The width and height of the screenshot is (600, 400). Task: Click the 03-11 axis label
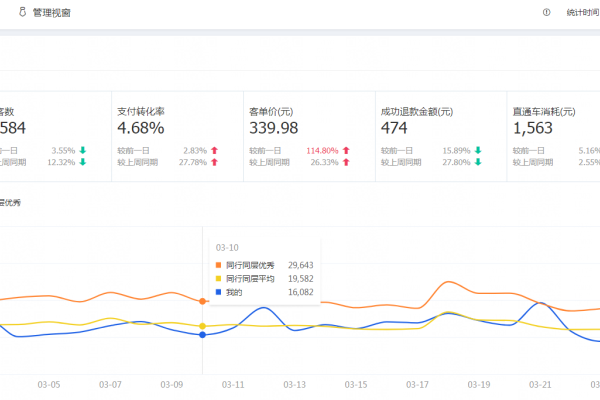233,385
